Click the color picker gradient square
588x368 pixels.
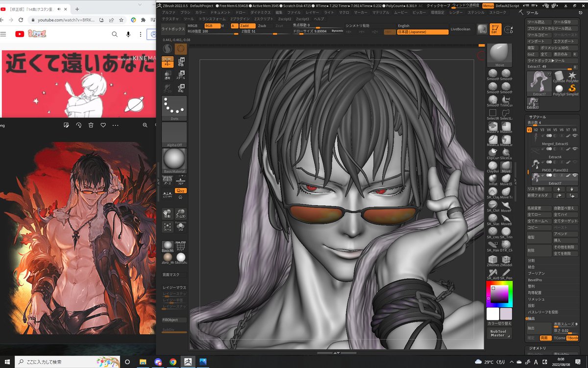point(499,293)
